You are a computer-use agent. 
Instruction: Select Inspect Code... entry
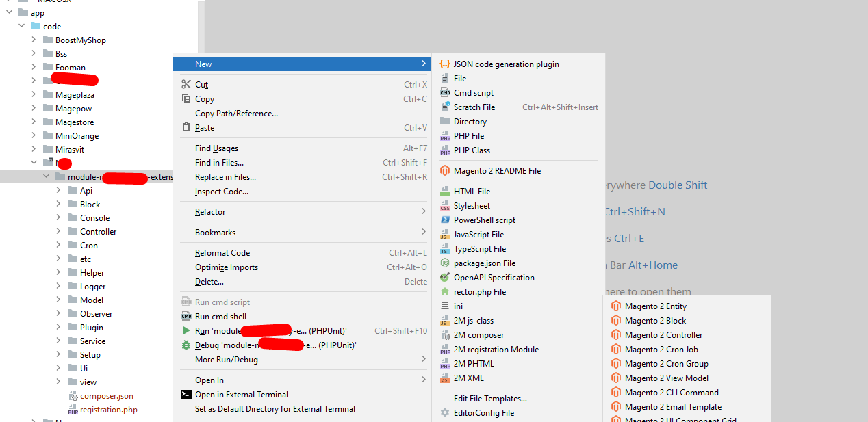[303, 191]
